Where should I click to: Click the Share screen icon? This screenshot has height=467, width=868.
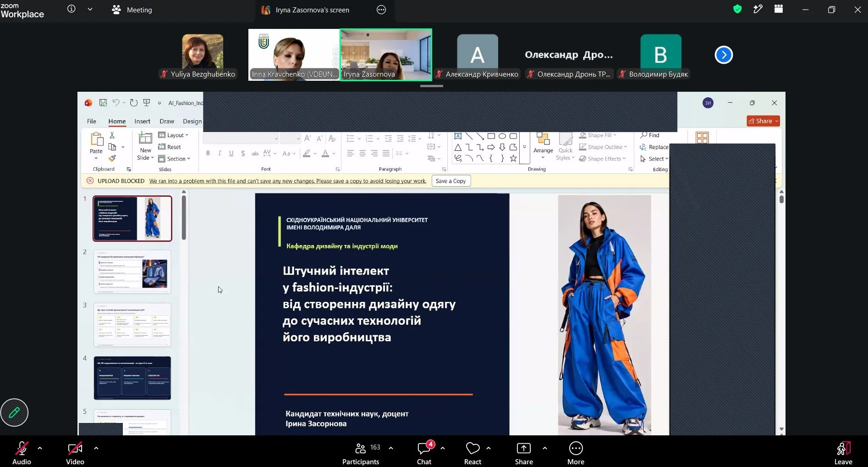[523, 448]
